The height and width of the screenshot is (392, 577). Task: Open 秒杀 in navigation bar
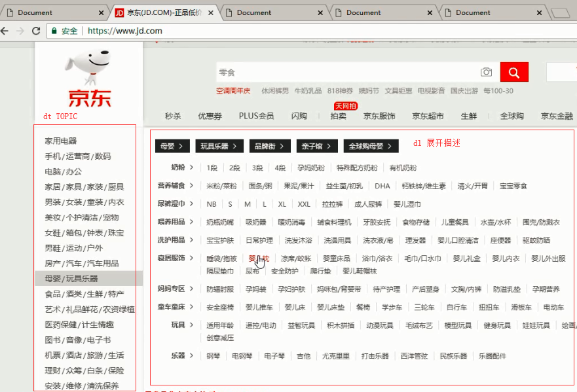173,116
